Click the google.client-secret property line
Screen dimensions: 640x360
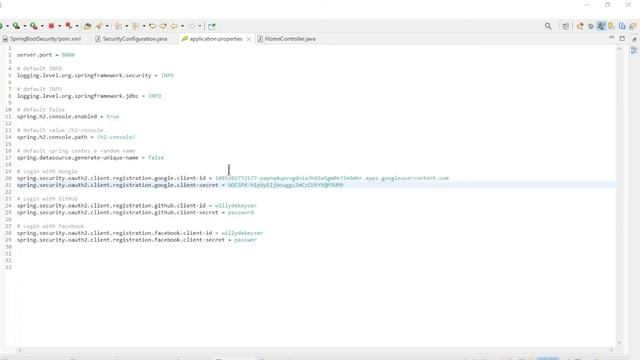[180, 185]
